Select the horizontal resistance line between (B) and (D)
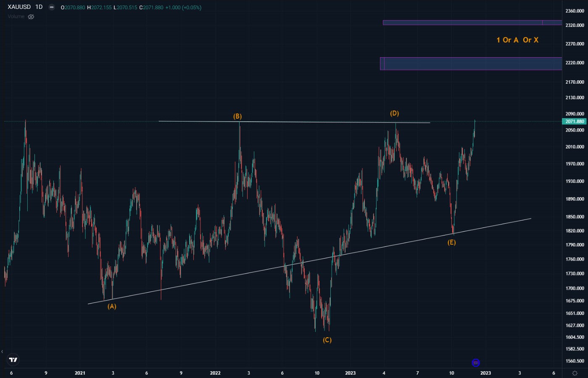 [x=294, y=122]
